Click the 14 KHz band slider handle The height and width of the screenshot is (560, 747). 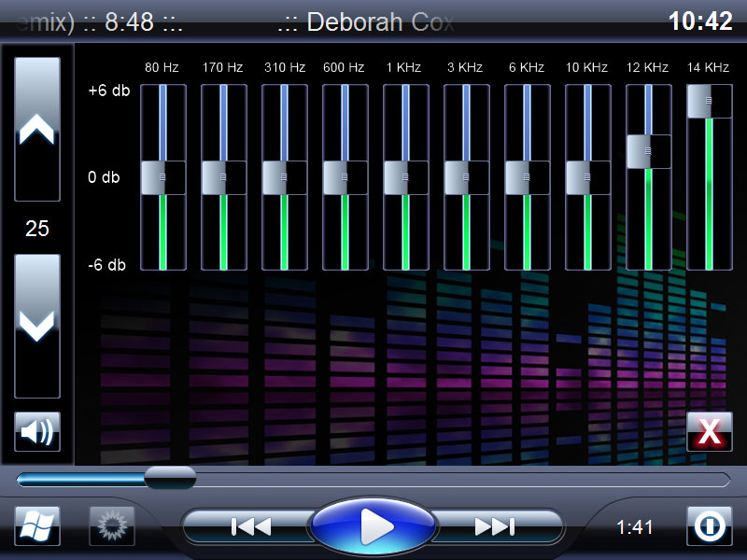click(710, 101)
